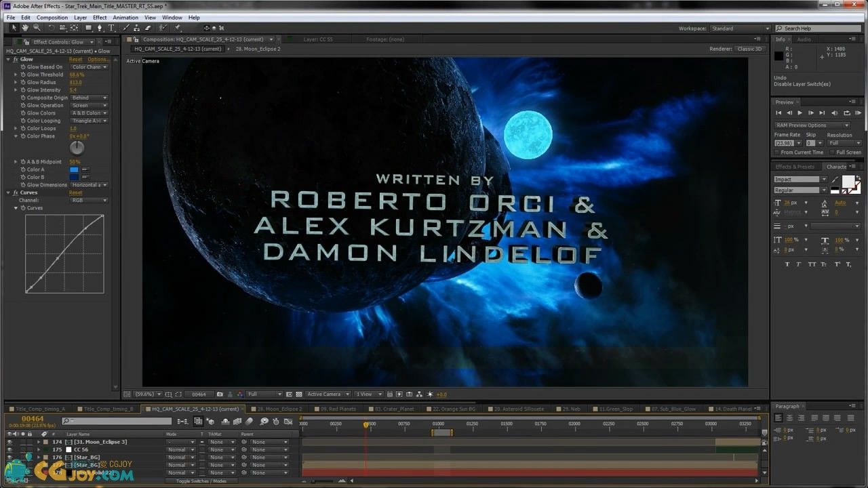Select the Selection arrow tool
Viewport: 868px width, 488px height.
pos(14,28)
